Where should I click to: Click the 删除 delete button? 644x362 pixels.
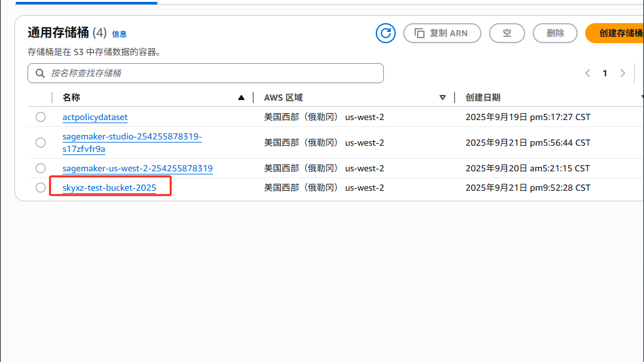555,33
